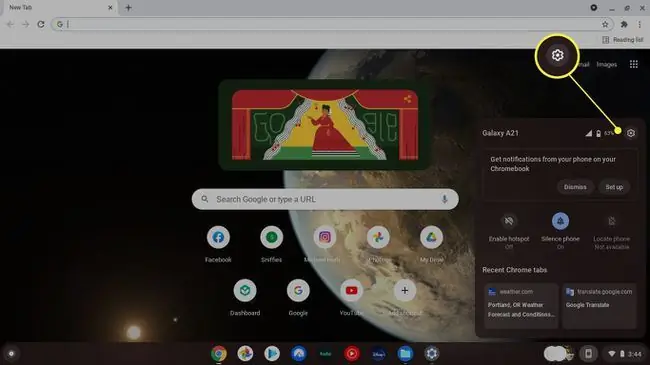Open the Chrome three-dot menu
Screen dimensions: 650x365
click(x=640, y=24)
